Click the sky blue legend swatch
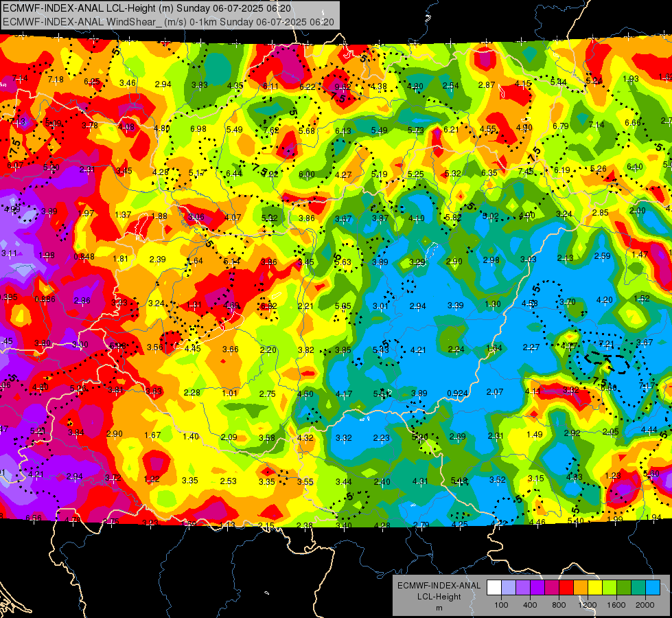 pos(653,588)
